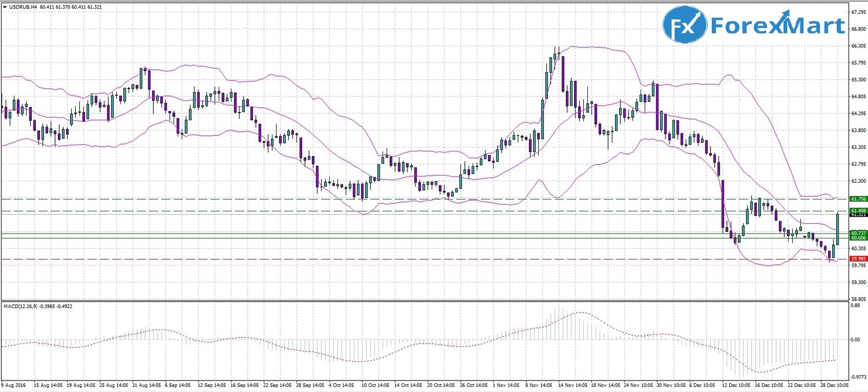Select the green 61.408 price level label
Viewport: 868px width, 392px height.
coord(858,210)
